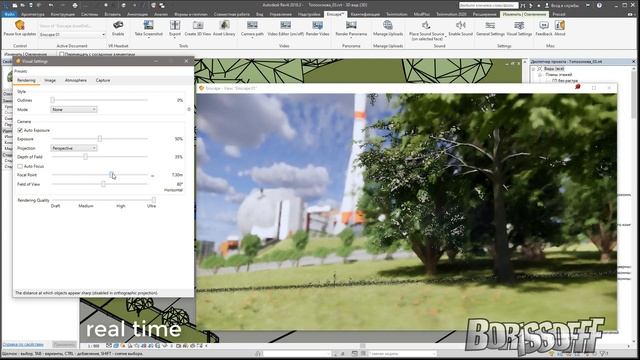640x360 pixels.
Task: Expand the Render Panorama dropdown arrow
Action: (x=351, y=38)
